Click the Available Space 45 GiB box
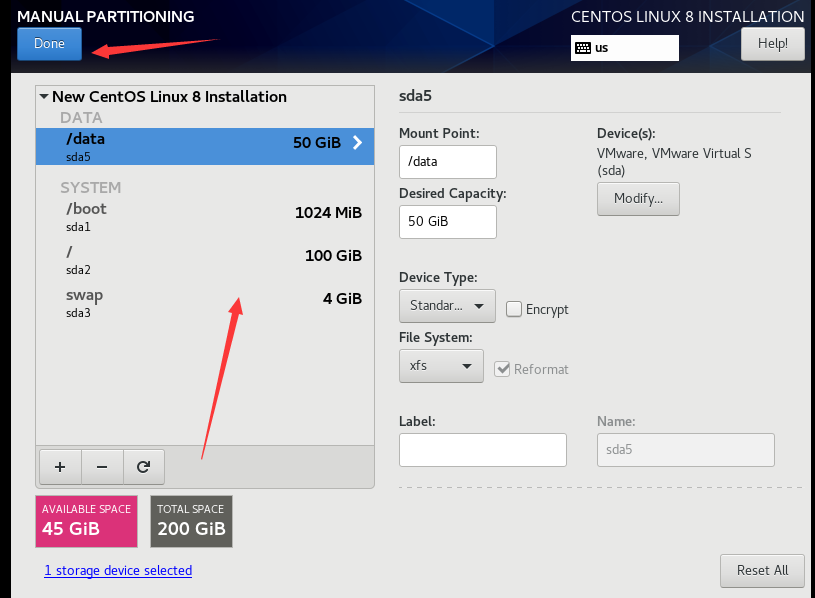This screenshot has height=598, width=815. tap(86, 521)
